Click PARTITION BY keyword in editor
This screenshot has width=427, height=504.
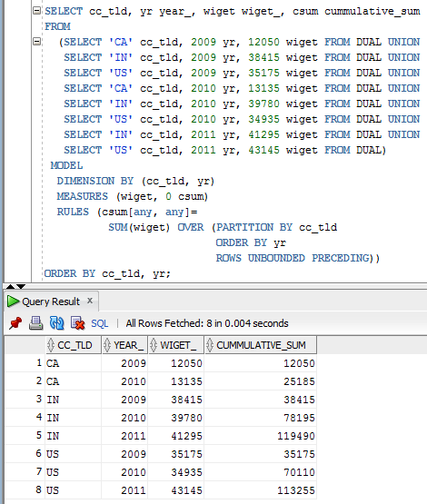point(254,227)
